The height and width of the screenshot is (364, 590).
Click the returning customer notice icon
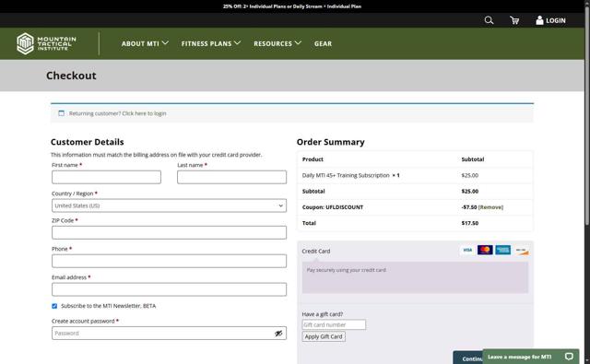[62, 113]
